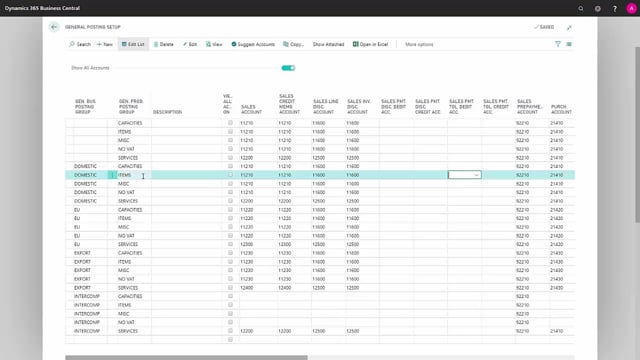Open search magnifier in top bar
This screenshot has width=640, height=360.
[581, 8]
